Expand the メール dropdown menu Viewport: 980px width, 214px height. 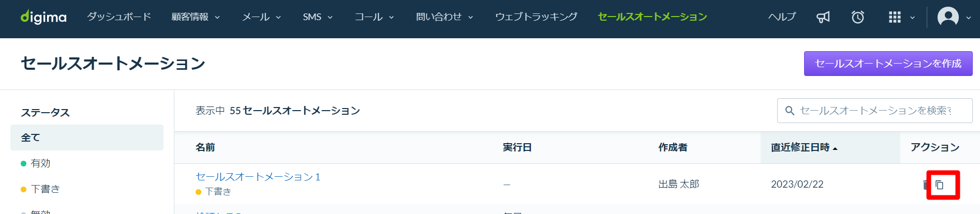(x=261, y=17)
